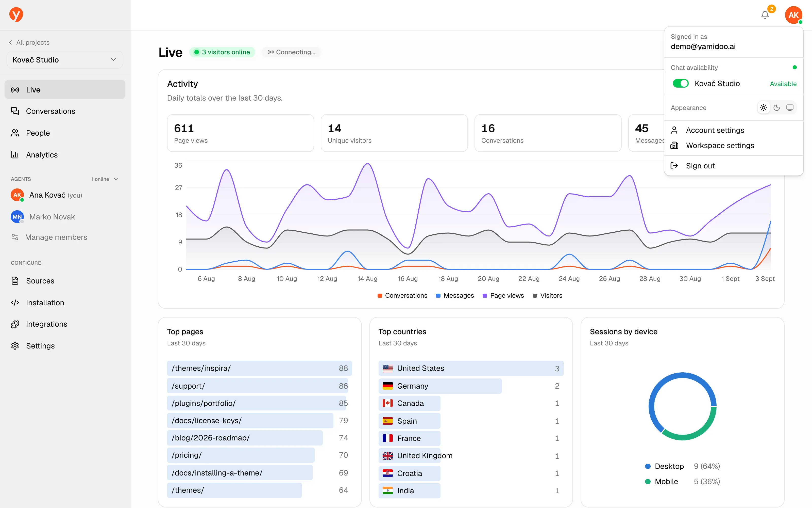Screen dimensions: 812x508
Task: Choose Sign out in user menu
Action: coord(734,166)
